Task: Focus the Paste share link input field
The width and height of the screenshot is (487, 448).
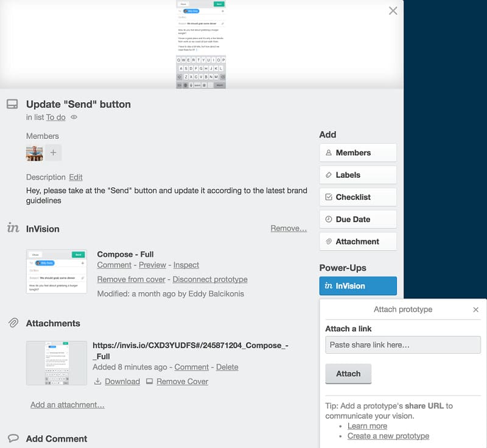Action: pos(403,345)
